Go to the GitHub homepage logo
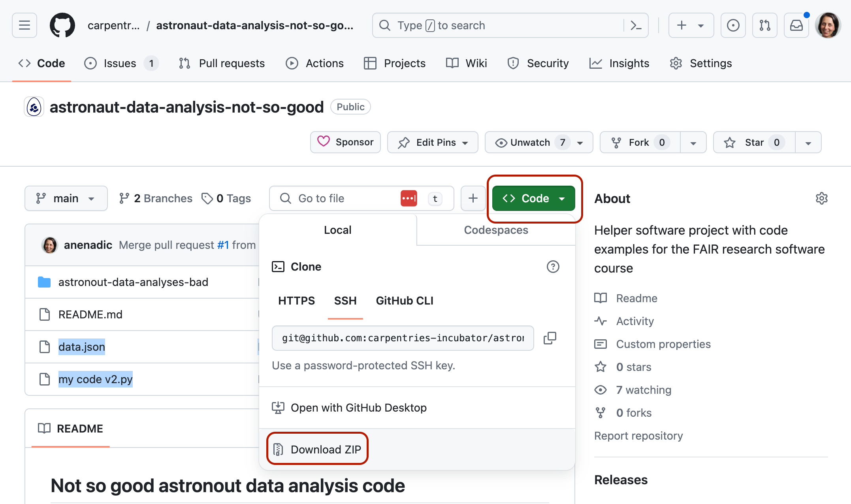This screenshot has width=851, height=504. click(x=62, y=25)
